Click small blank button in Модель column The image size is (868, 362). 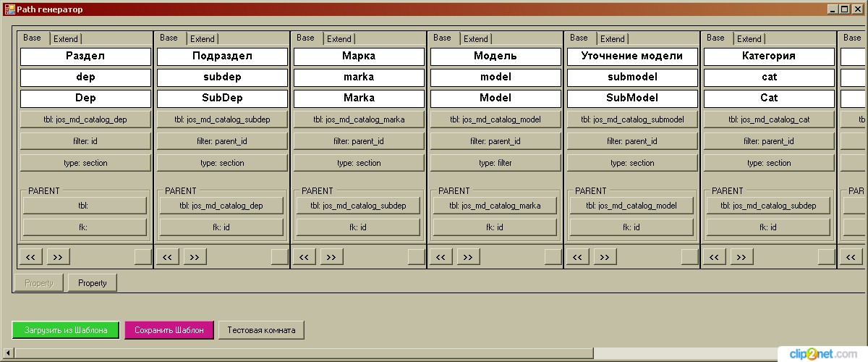click(553, 256)
